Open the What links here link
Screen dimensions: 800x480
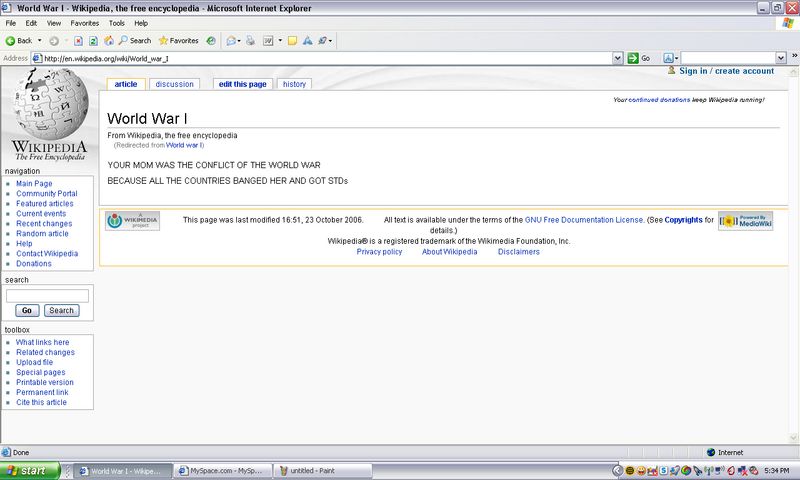click(x=42, y=342)
